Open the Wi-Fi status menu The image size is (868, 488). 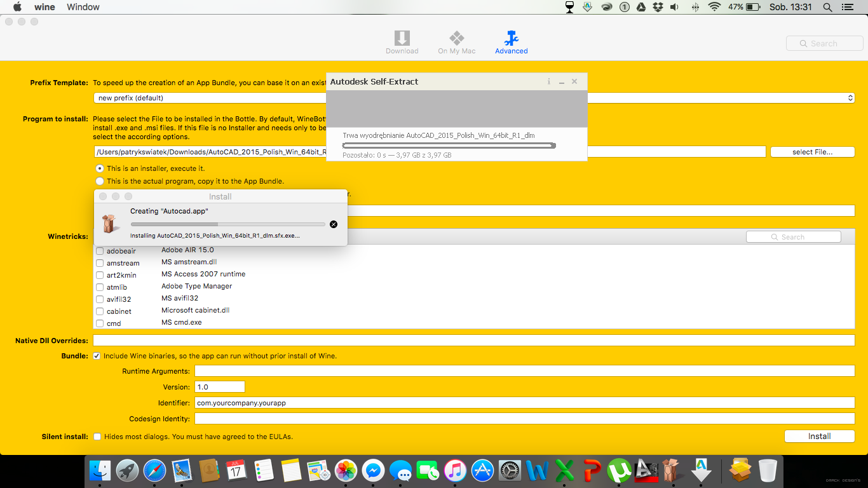[714, 7]
